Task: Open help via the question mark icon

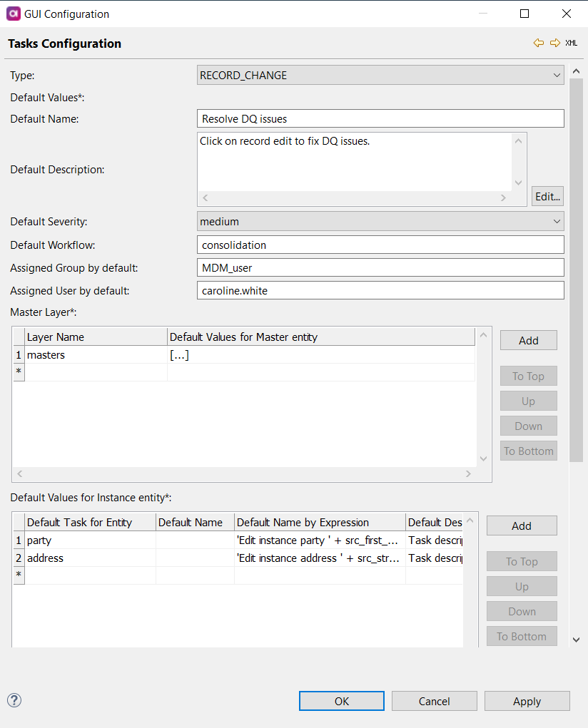Action: [14, 701]
